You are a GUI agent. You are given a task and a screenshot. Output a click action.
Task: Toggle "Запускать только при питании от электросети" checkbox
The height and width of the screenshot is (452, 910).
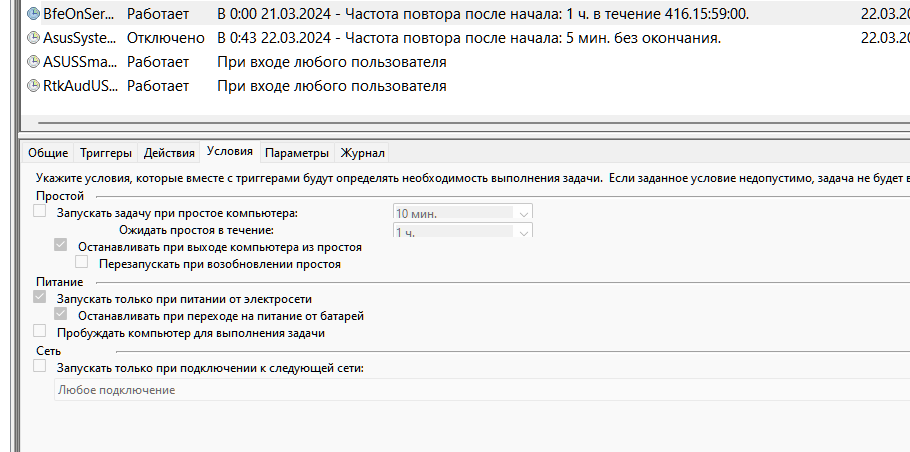40,298
